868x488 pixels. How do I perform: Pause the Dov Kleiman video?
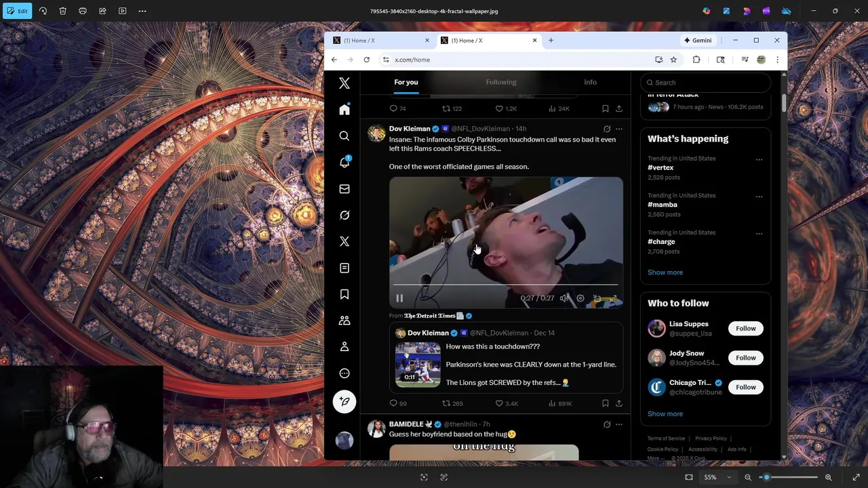tap(399, 298)
